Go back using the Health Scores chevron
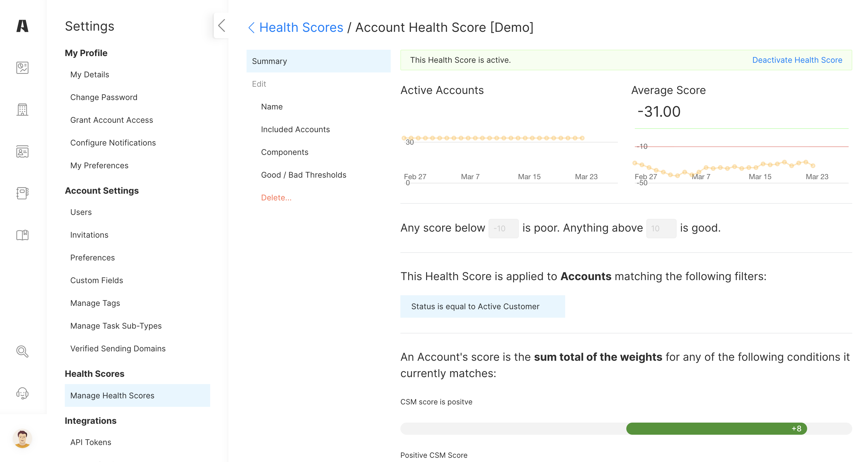 (251, 27)
